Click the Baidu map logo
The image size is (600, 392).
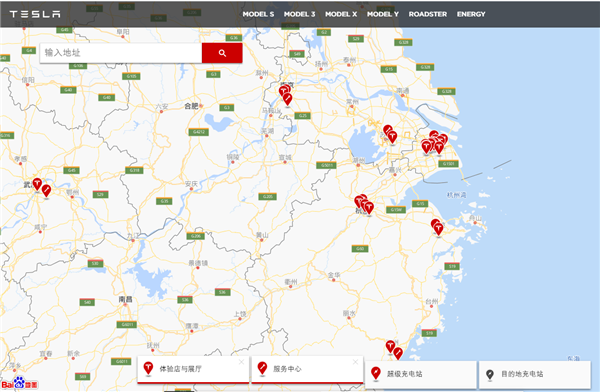click(x=20, y=384)
